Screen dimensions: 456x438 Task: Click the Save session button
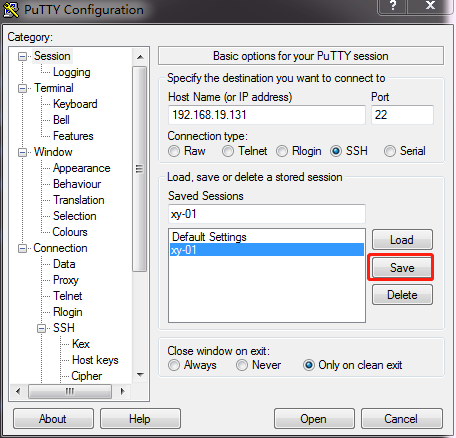[402, 268]
